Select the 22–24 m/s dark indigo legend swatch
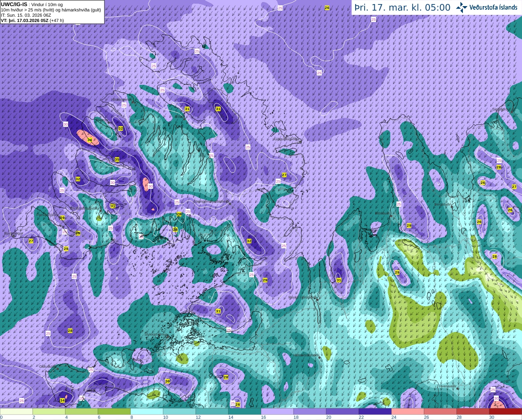This screenshot has width=522, height=420. (x=375, y=411)
